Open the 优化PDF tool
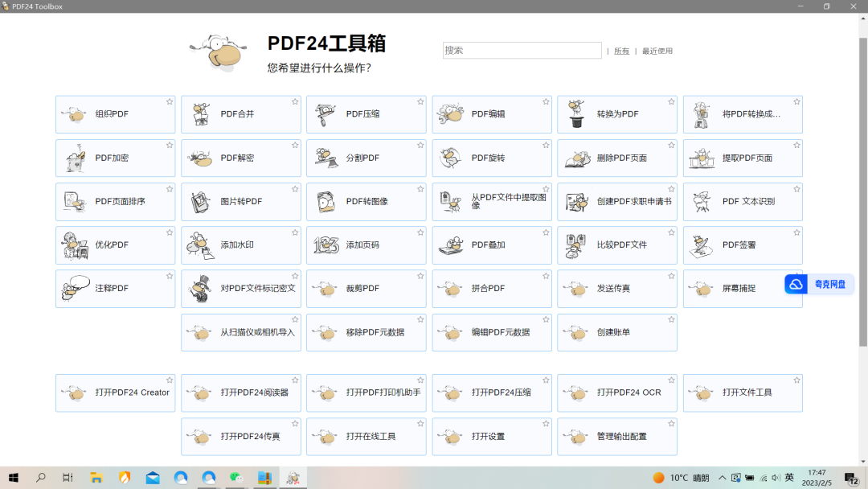This screenshot has width=868, height=489. 115,244
